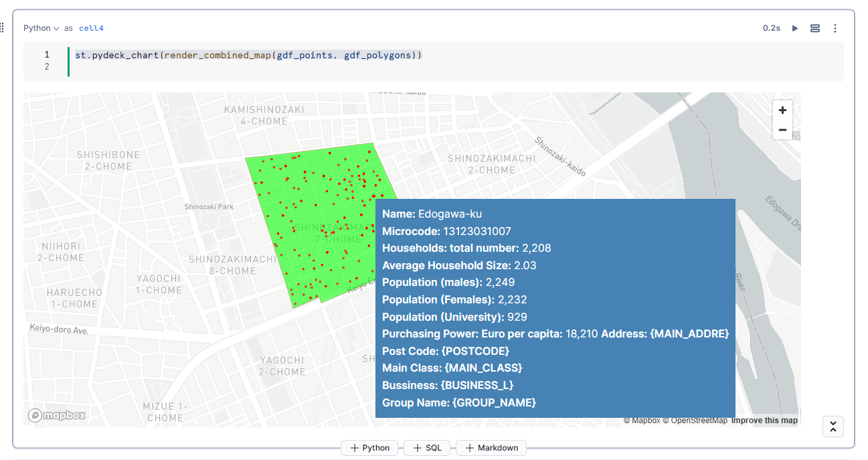Add a new SQL cell

(427, 448)
